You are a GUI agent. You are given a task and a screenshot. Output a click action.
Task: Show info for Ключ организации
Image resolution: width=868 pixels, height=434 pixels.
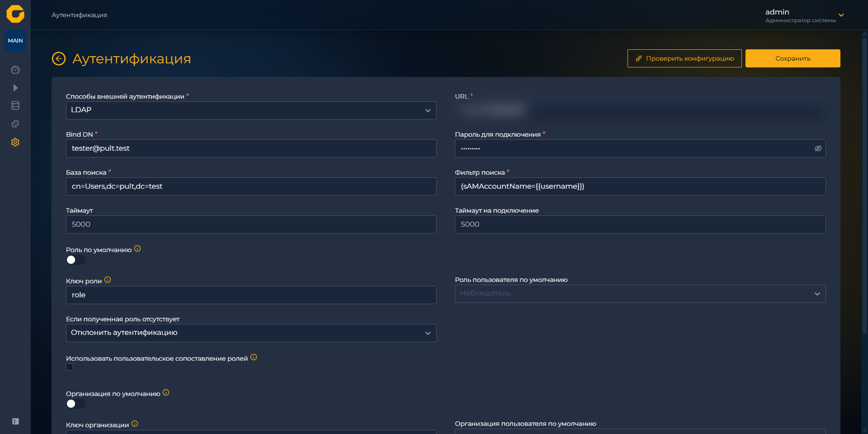coord(135,424)
